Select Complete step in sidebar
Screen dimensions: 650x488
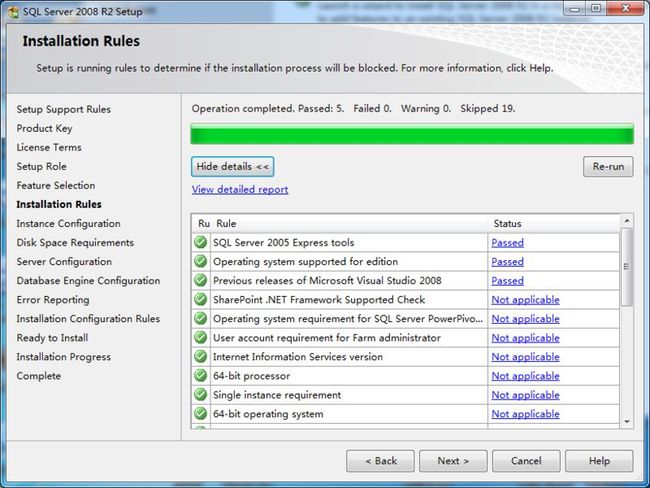[39, 376]
